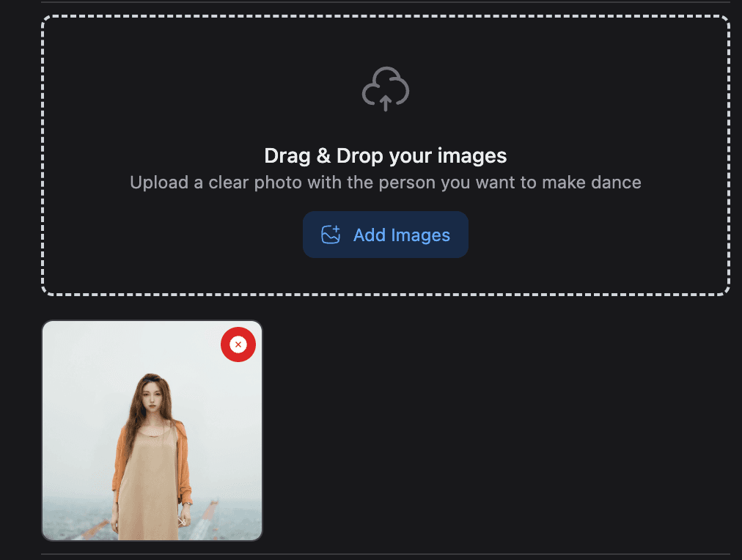Open the file picker via Add Images
This screenshot has height=560, width=742.
click(385, 235)
